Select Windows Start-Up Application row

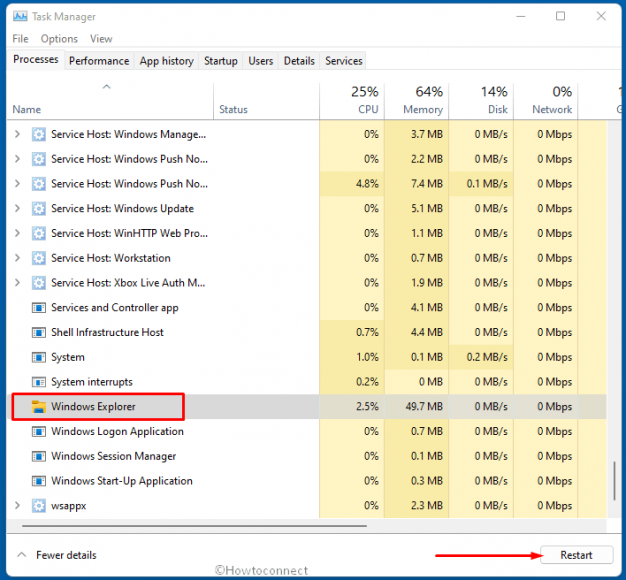(306, 481)
